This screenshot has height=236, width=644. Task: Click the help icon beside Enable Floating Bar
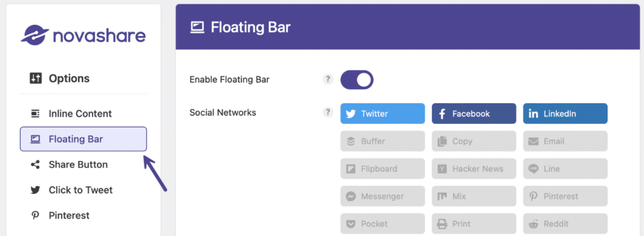click(327, 79)
